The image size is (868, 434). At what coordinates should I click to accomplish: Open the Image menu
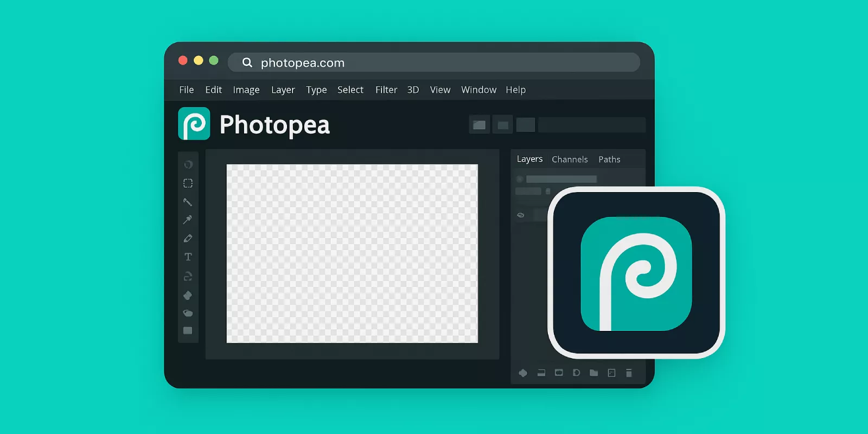click(246, 90)
